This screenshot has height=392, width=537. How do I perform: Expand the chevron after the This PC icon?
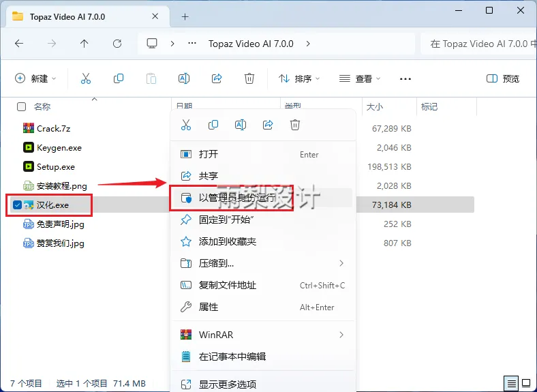172,44
